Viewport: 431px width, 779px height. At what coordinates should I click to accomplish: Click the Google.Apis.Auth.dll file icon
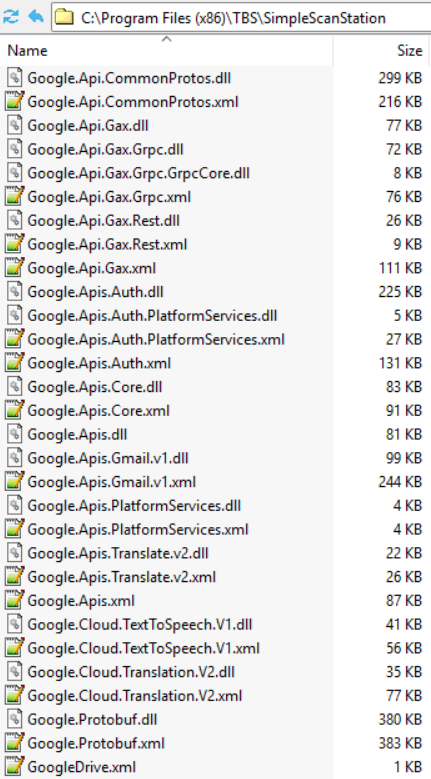[14, 292]
